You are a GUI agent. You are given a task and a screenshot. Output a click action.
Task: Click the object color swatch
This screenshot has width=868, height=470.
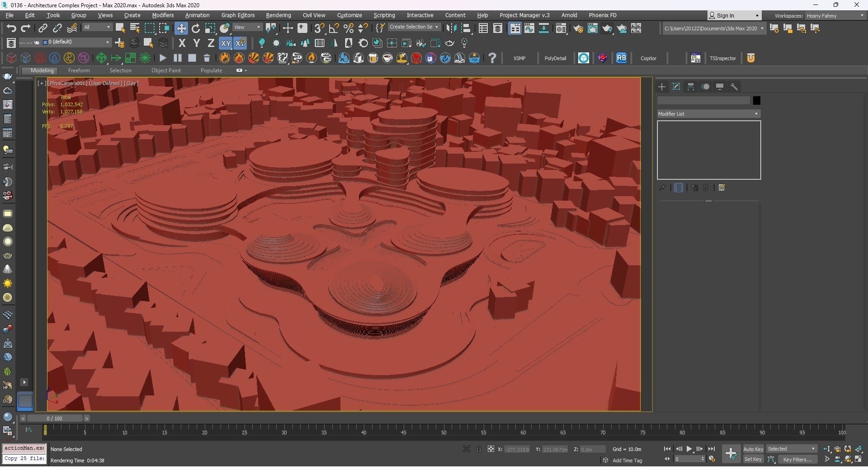(x=756, y=100)
